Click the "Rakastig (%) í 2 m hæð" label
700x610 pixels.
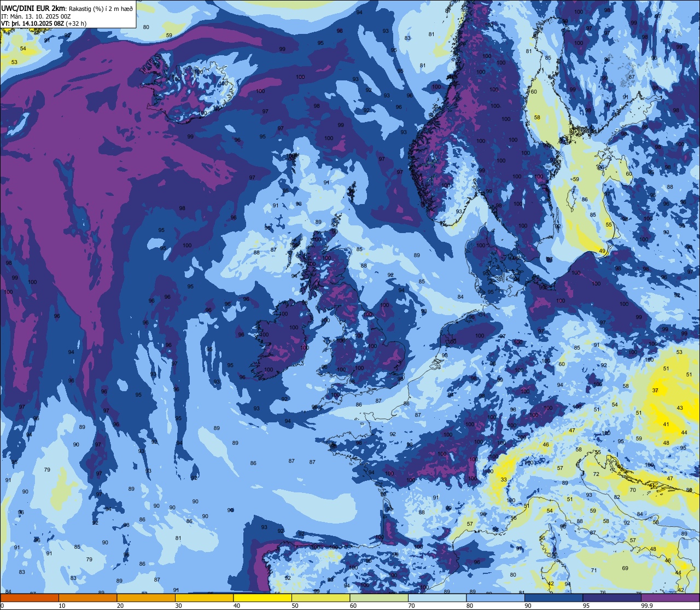coord(101,8)
